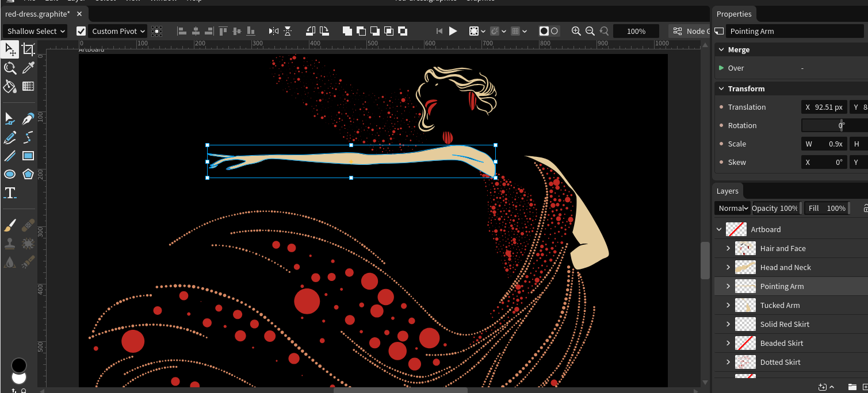Switch to the Properties tab
The image size is (868, 393).
734,14
